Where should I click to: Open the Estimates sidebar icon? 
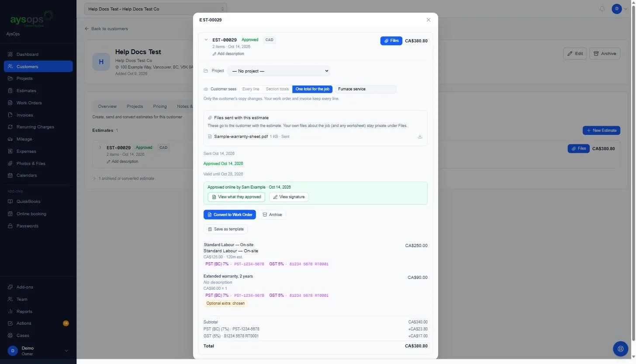(10, 91)
